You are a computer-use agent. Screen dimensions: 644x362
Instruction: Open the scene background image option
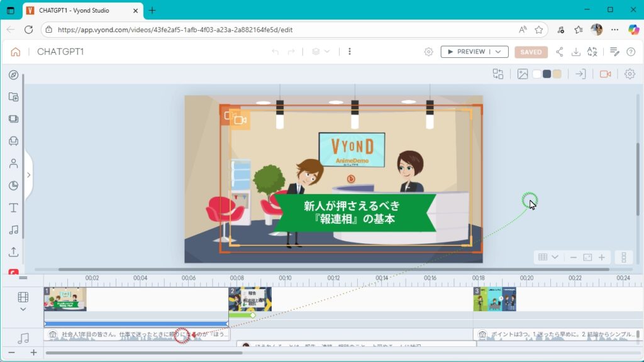[x=523, y=74]
